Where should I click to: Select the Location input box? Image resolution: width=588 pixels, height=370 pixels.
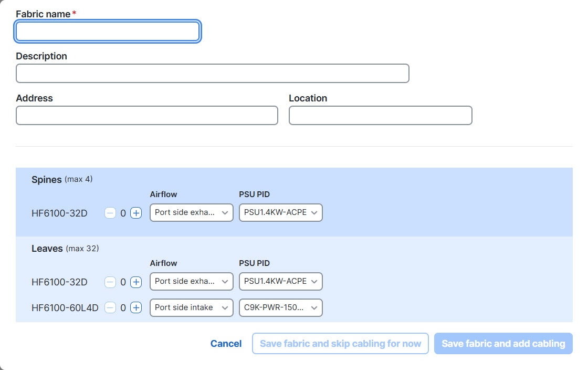pyautogui.click(x=381, y=115)
